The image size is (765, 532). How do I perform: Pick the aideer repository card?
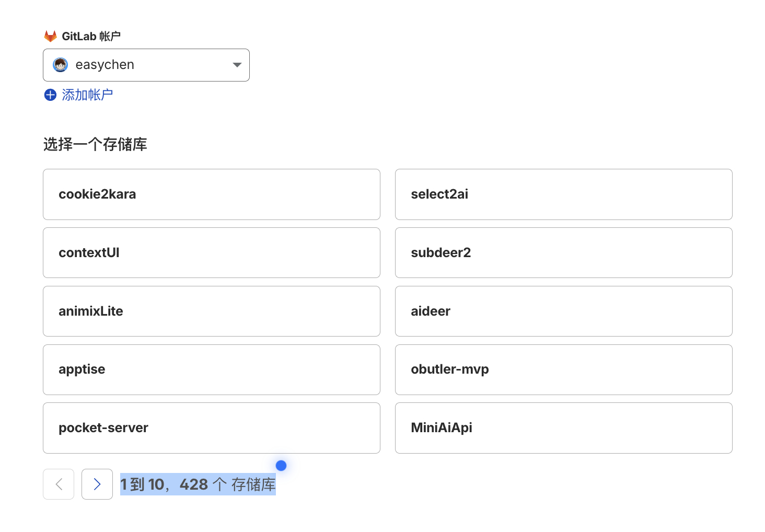(x=564, y=311)
